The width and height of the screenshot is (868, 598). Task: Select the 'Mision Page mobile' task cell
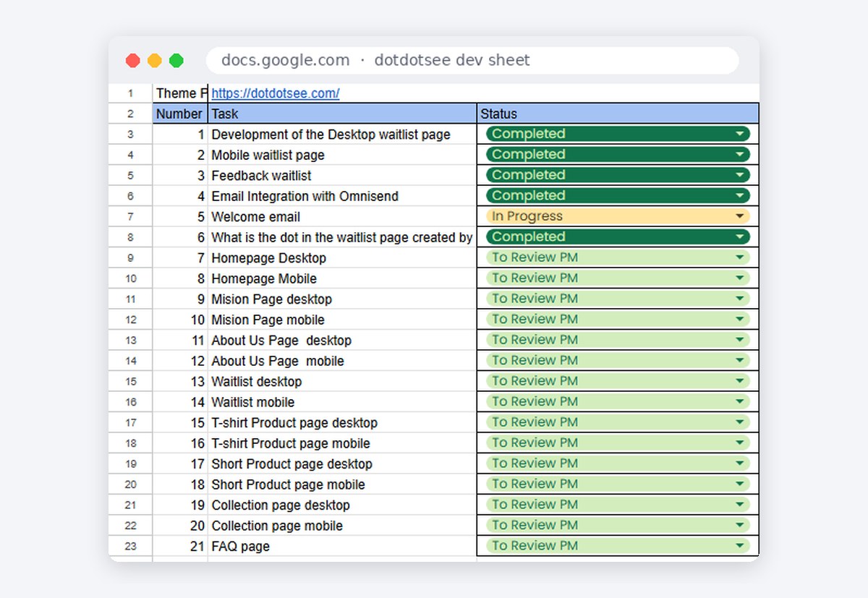342,320
